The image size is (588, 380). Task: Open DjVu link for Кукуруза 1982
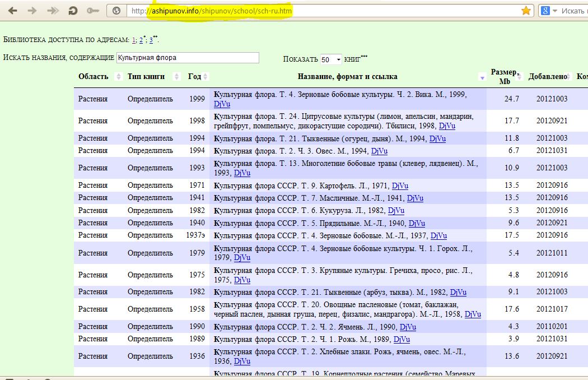pyautogui.click(x=396, y=211)
